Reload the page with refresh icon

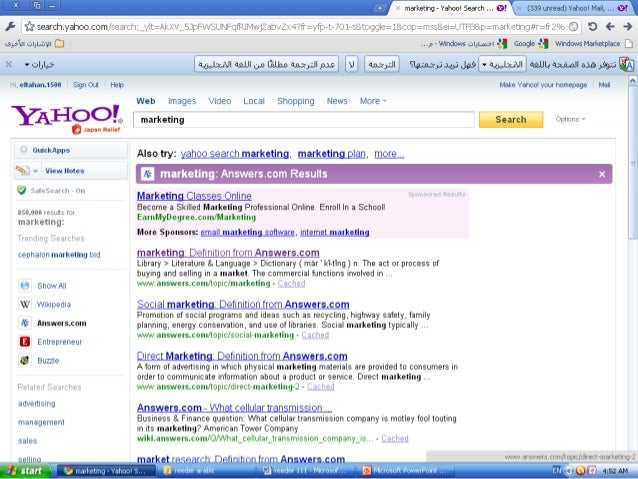[592, 26]
